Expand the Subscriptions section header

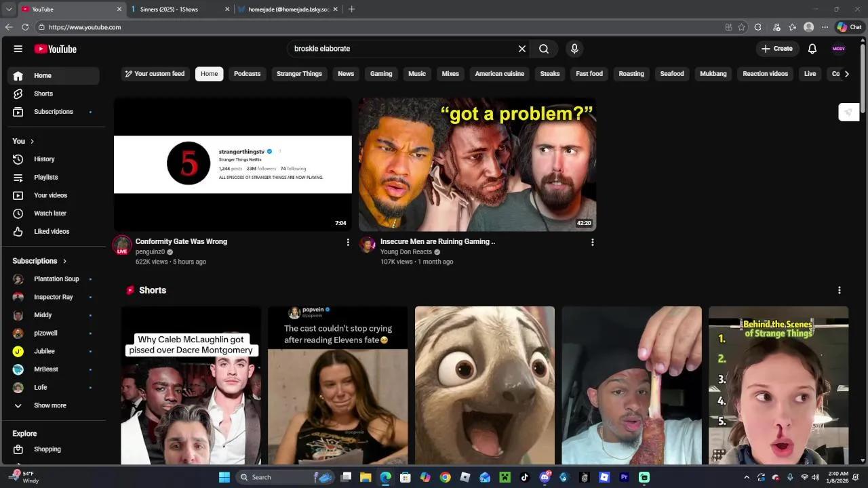(x=39, y=261)
